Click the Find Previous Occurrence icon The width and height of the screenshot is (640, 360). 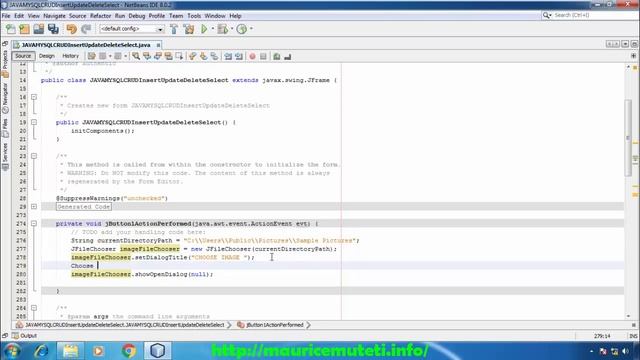[147, 56]
